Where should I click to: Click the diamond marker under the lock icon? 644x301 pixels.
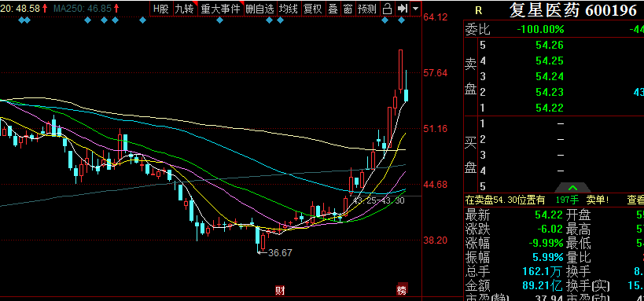pyautogui.click(x=385, y=20)
